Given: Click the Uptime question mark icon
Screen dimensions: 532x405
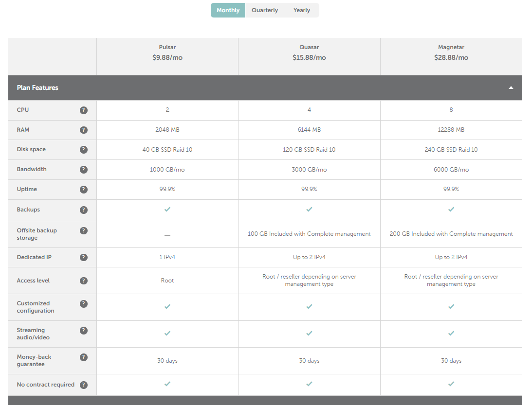Looking at the screenshot, I should [x=84, y=190].
